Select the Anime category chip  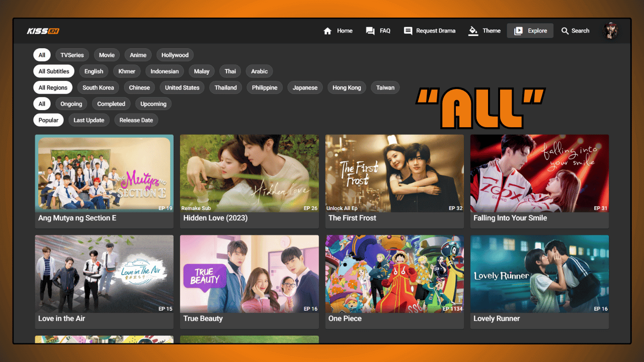[x=138, y=55]
